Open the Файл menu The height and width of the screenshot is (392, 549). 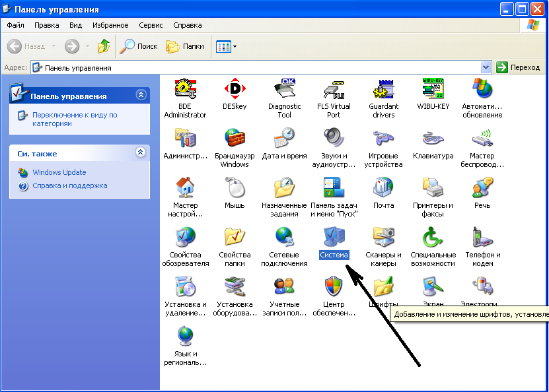tap(15, 25)
